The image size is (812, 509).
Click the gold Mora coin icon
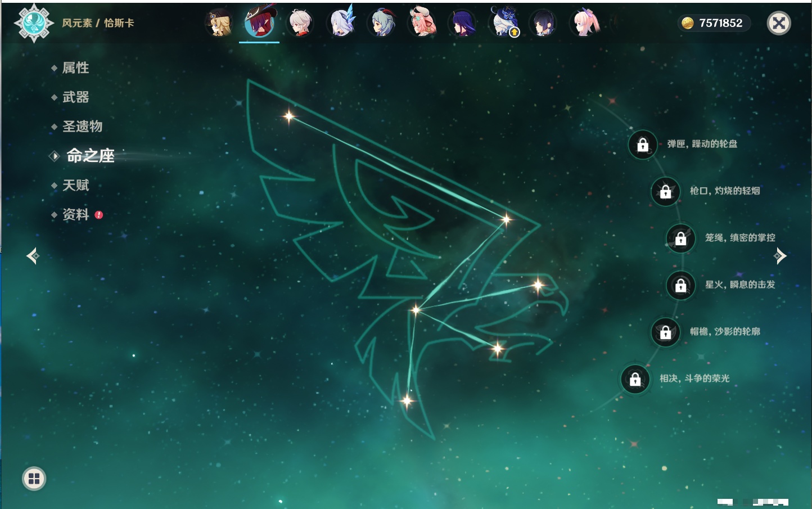point(687,23)
